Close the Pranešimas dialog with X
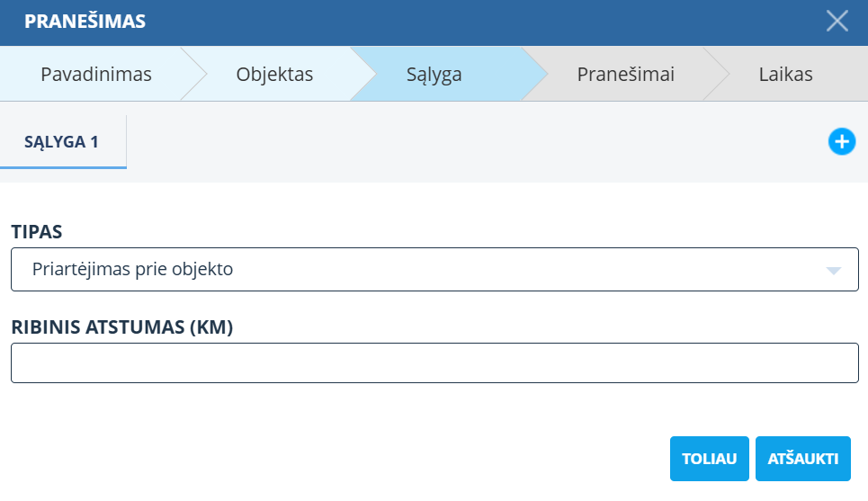The width and height of the screenshot is (868, 501). click(837, 22)
